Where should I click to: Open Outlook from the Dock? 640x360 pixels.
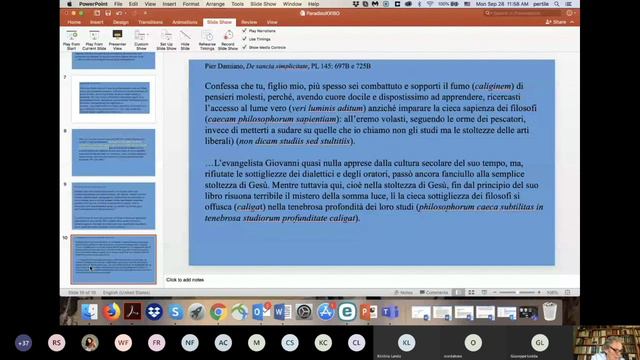[261, 312]
